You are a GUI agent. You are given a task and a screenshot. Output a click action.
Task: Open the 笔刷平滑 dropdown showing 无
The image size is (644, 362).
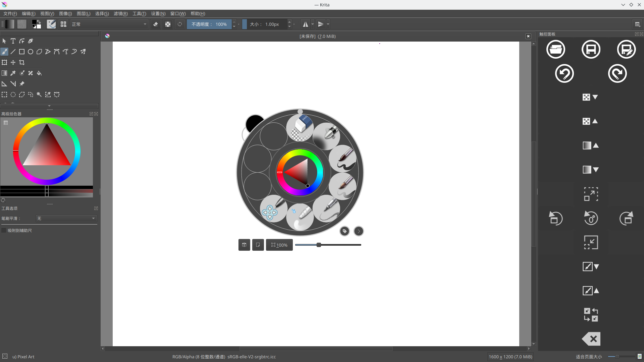[66, 219]
